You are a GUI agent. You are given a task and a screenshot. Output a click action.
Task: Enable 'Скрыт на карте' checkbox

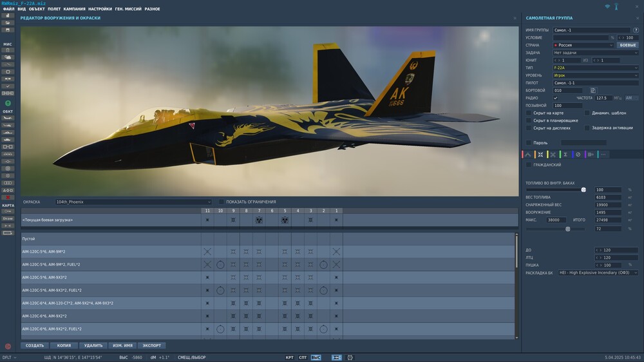click(x=529, y=113)
